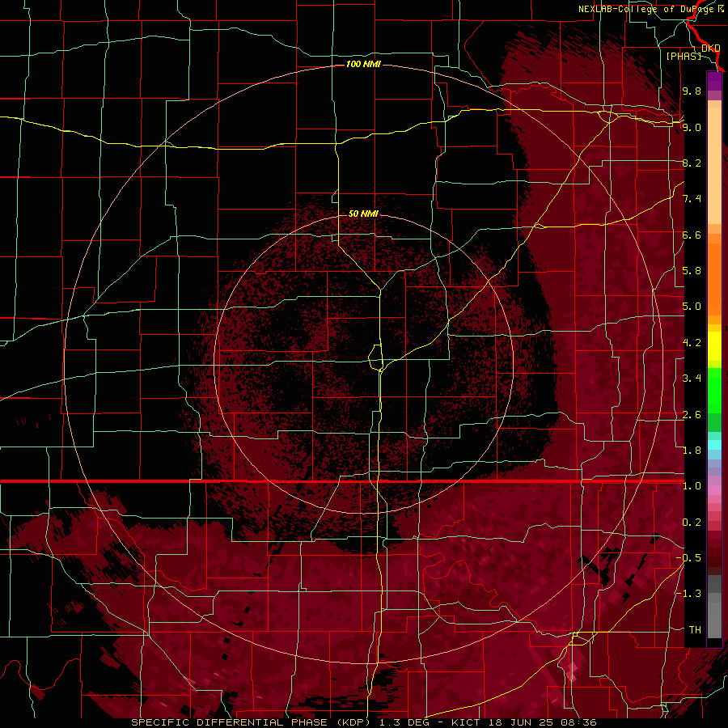This screenshot has height=728, width=728.
Task: Click the '3.4' scale value
Action: (x=692, y=379)
